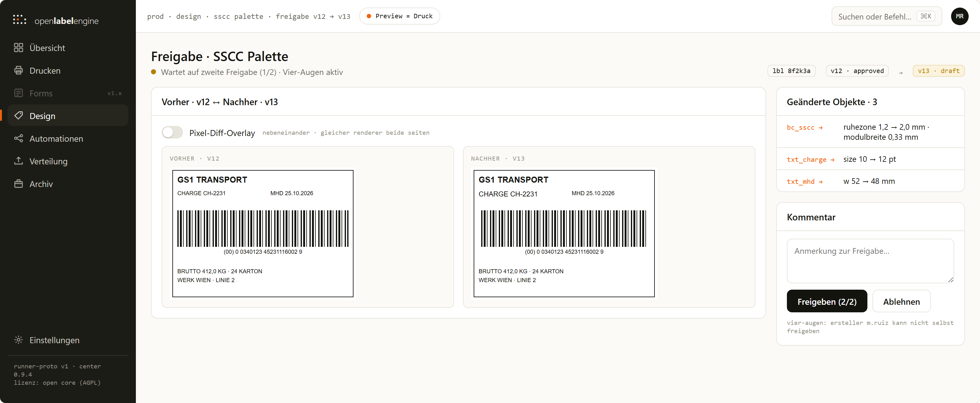Click 'size 10 → 12 pt' change text
Screen dimensions: 980x403
[869, 159]
